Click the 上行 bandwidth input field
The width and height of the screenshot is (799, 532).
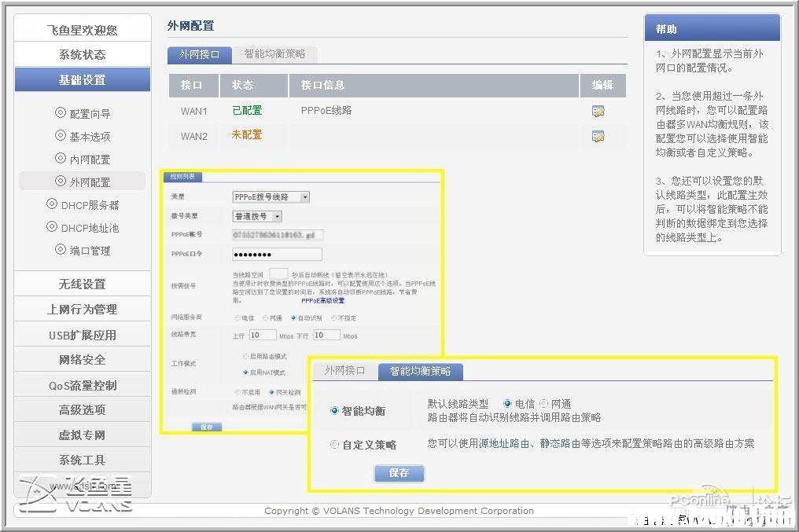coord(263,335)
